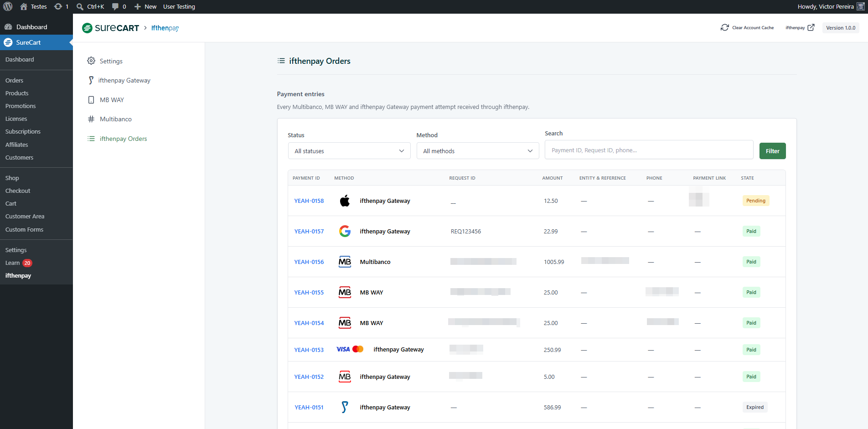The width and height of the screenshot is (868, 429).
Task: Click the Payment entries heading
Action: [301, 94]
